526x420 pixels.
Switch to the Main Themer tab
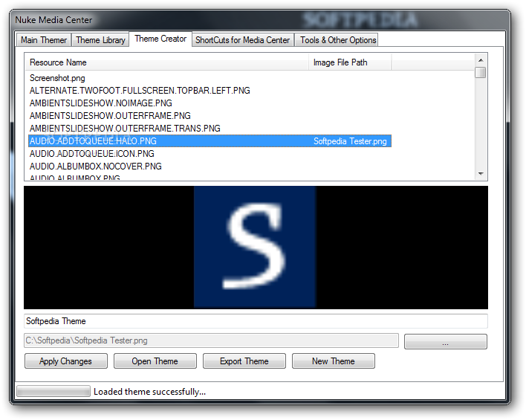point(44,40)
